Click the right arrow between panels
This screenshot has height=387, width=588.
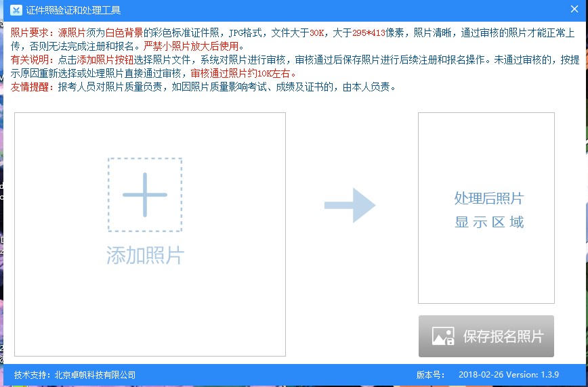(350, 205)
